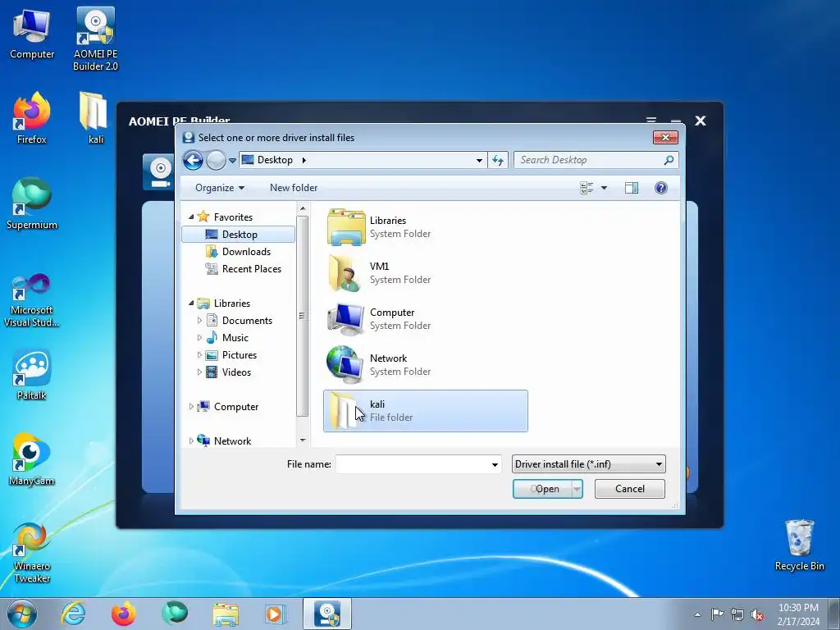Open the Recycle Bin

pyautogui.click(x=799, y=546)
